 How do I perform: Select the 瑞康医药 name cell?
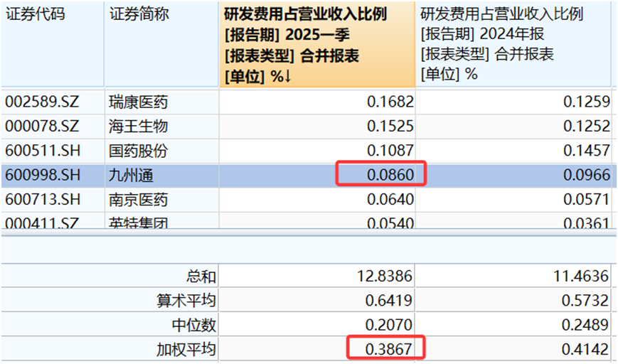[x=139, y=102]
